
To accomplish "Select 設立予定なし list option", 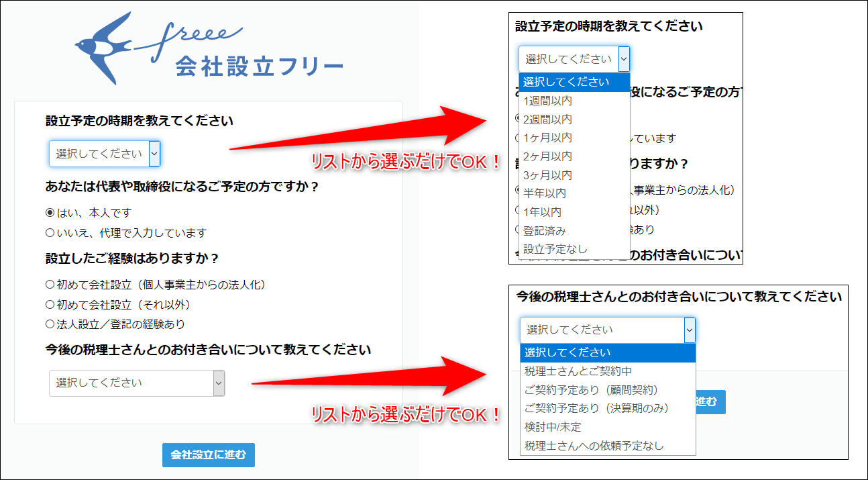I will pos(555,249).
